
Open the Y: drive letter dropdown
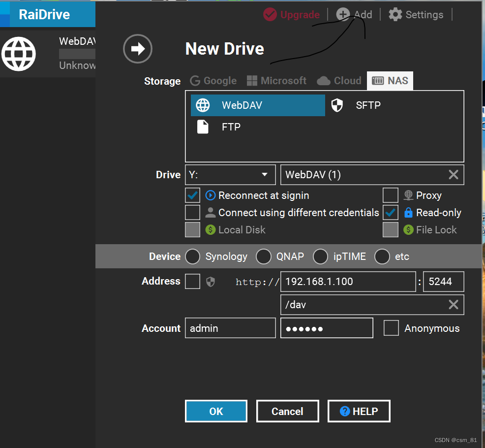(x=265, y=175)
